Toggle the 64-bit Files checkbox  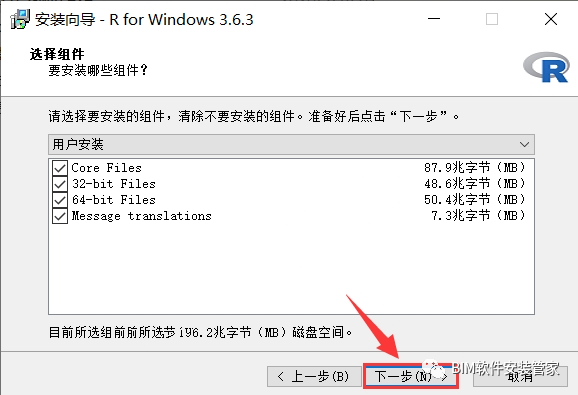click(60, 200)
